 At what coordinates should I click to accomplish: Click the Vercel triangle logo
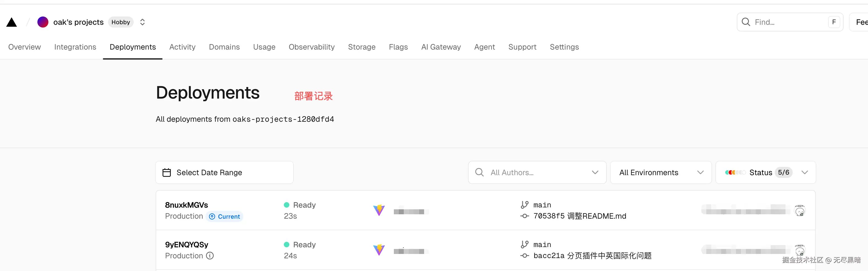(x=12, y=22)
